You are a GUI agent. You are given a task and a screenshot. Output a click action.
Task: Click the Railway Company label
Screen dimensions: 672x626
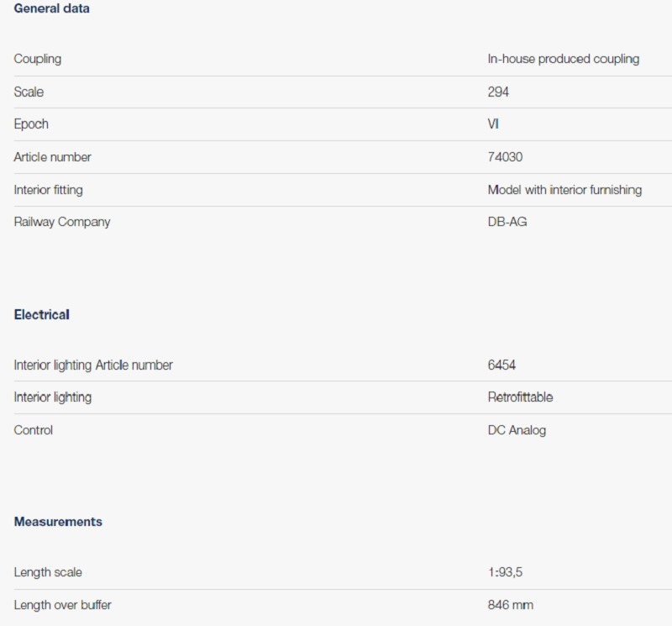coord(62,222)
